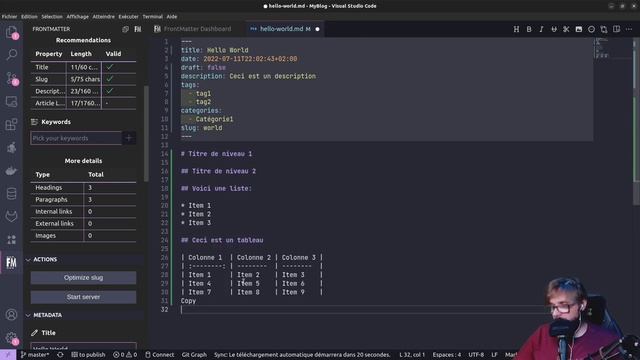Open the Terminal menu
Screen dimensions: 640x360
pos(153,17)
